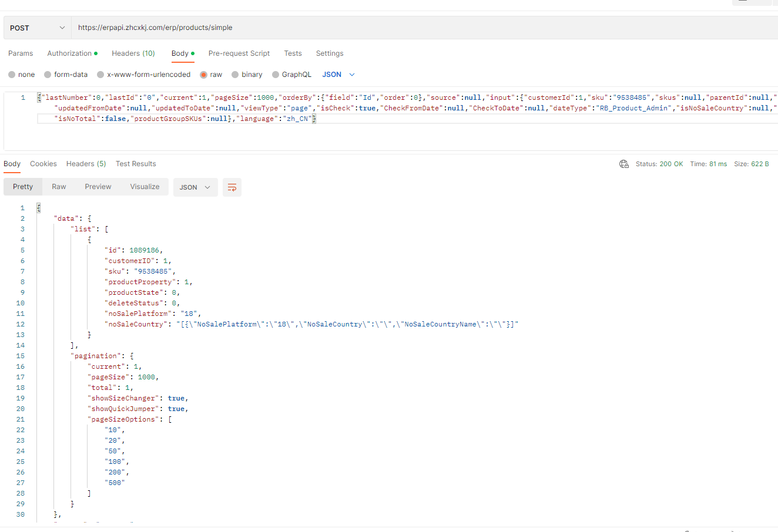The image size is (778, 532).
Task: Select the none body type
Action: (22, 75)
